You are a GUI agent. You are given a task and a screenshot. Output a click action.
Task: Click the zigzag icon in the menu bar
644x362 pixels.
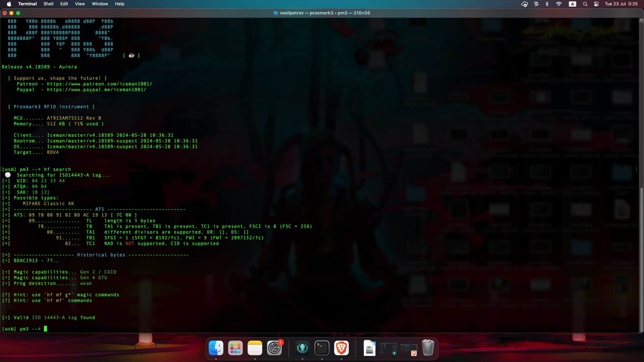536,4
